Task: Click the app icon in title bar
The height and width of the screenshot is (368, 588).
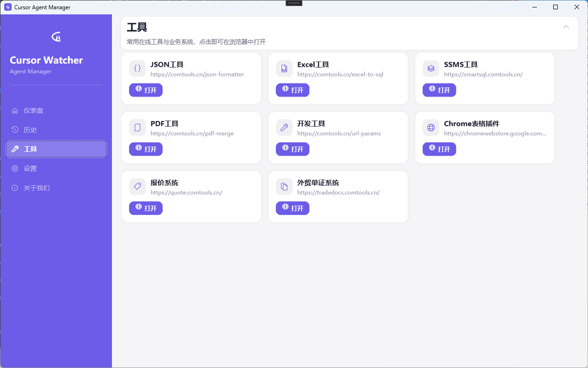Action: [x=7, y=7]
